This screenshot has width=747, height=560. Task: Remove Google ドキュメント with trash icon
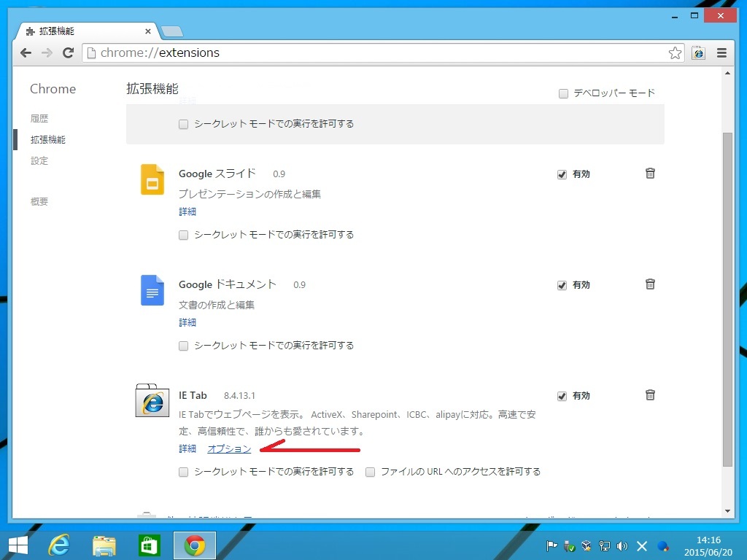650,284
